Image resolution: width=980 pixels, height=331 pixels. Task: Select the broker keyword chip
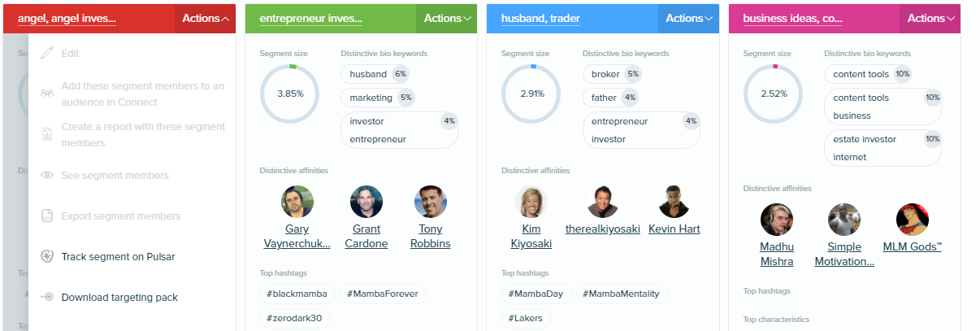613,74
